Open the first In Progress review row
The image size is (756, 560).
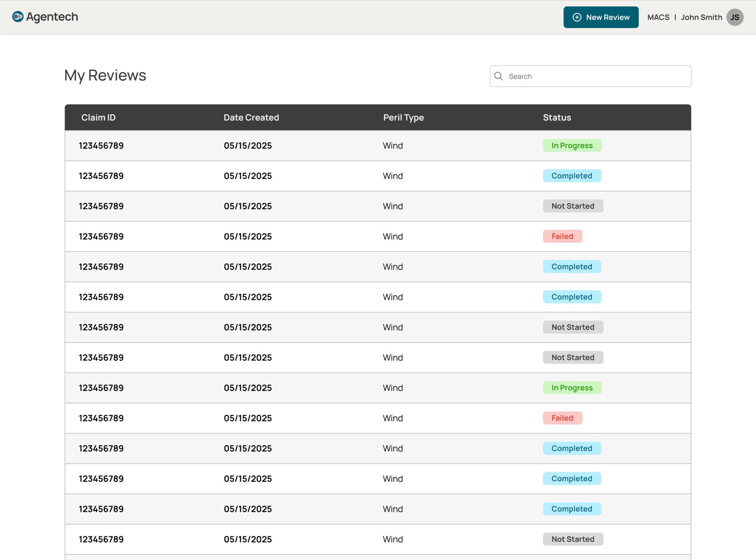click(x=378, y=145)
